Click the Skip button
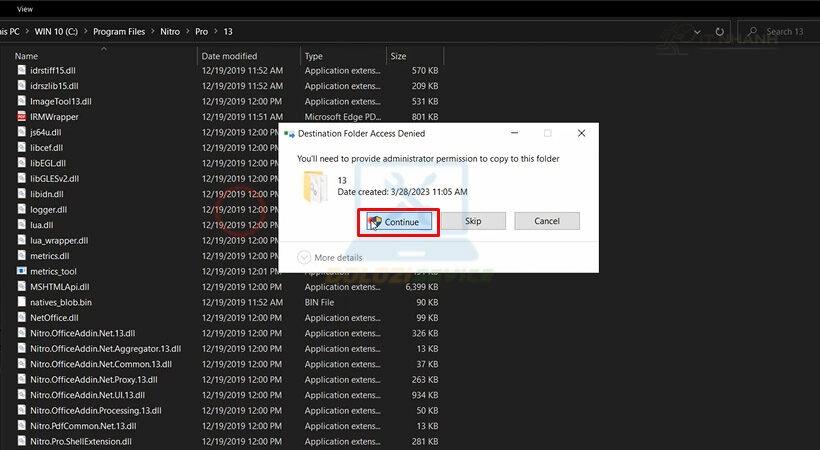Image resolution: width=820 pixels, height=450 pixels. (x=473, y=221)
